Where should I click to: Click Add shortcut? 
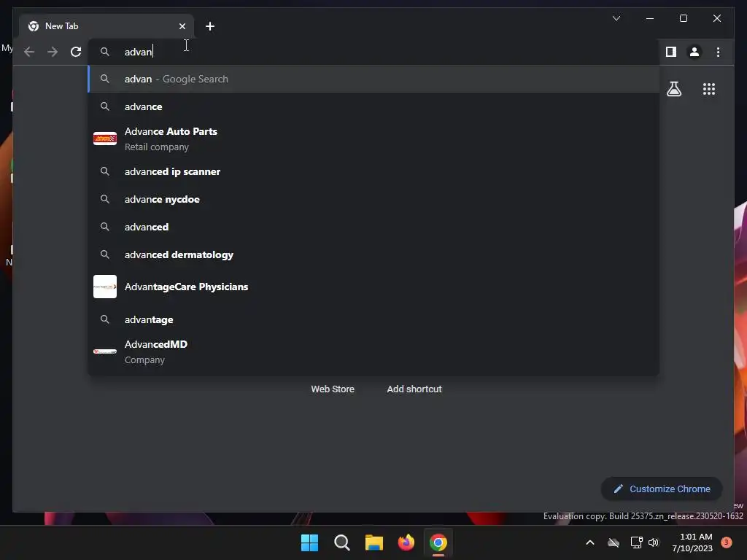(414, 389)
